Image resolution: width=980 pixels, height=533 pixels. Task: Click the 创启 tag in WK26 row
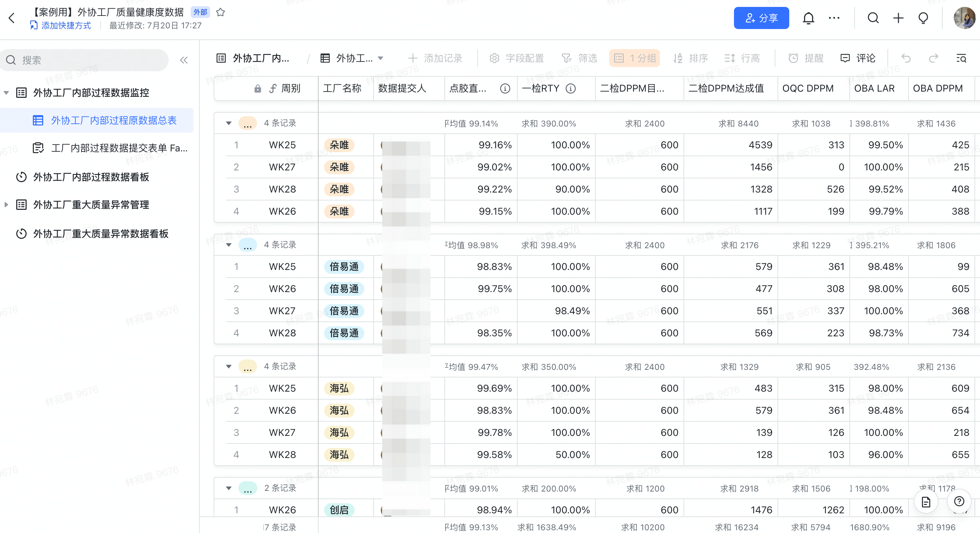339,510
